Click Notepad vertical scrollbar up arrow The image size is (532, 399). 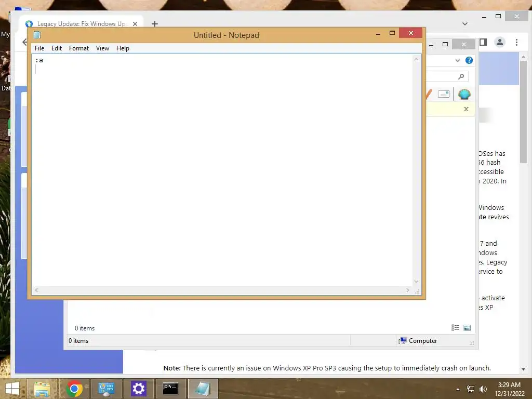point(416,59)
